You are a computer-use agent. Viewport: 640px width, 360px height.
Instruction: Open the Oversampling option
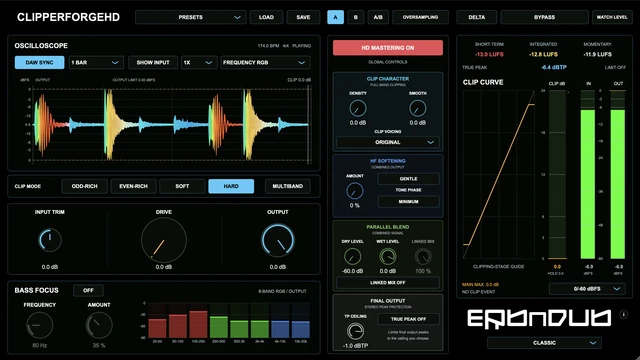(420, 17)
